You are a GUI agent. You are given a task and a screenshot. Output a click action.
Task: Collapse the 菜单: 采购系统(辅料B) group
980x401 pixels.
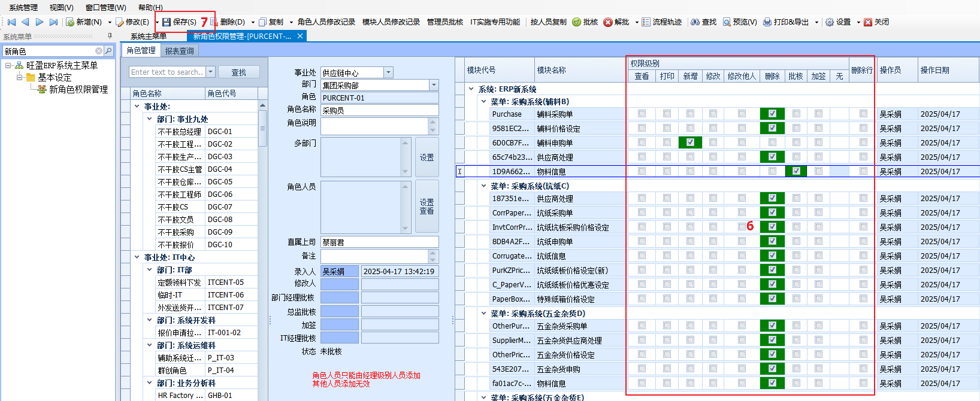(483, 102)
